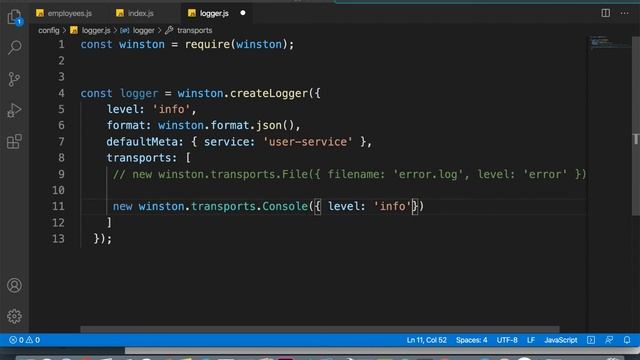Open the editor More Actions ellipsis
The width and height of the screenshot is (640, 360).
tap(624, 13)
